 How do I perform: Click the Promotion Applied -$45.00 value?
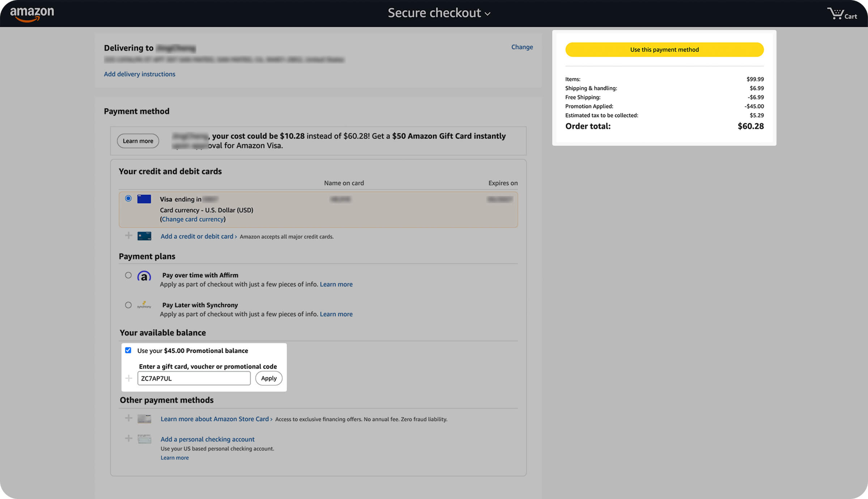click(754, 106)
